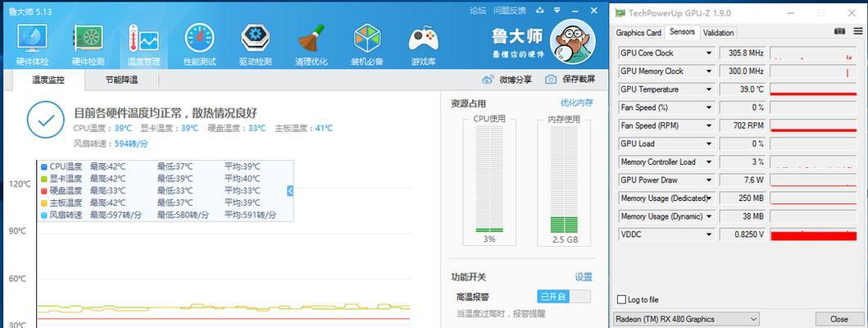
Task: Switch to 温度监控 tab
Action: tap(48, 80)
